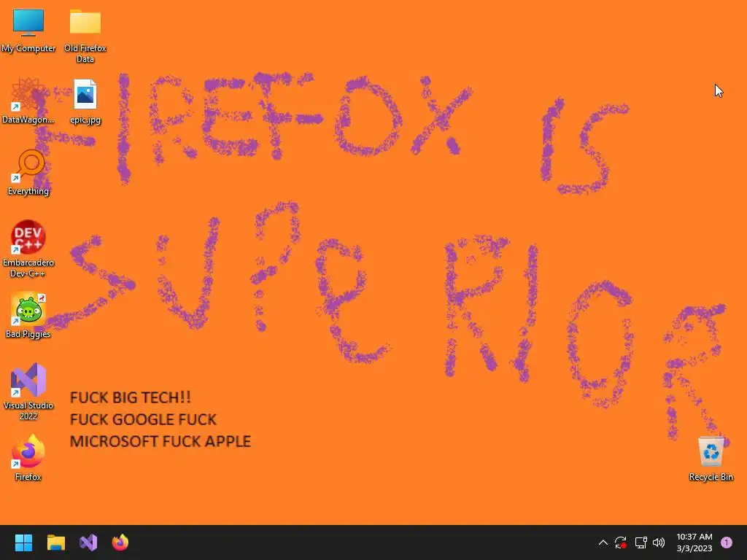Show hidden system tray icons
747x560 pixels.
point(603,542)
